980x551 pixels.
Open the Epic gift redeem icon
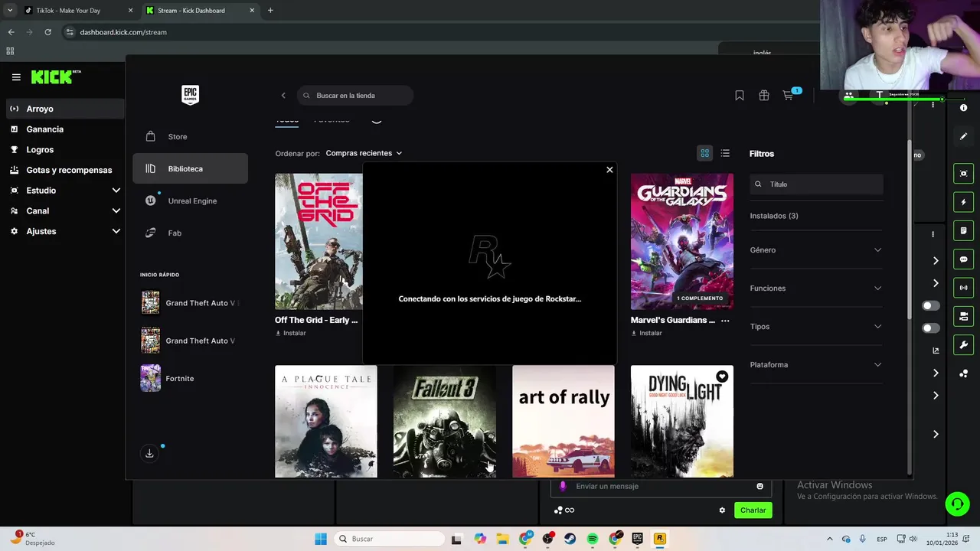click(x=764, y=96)
